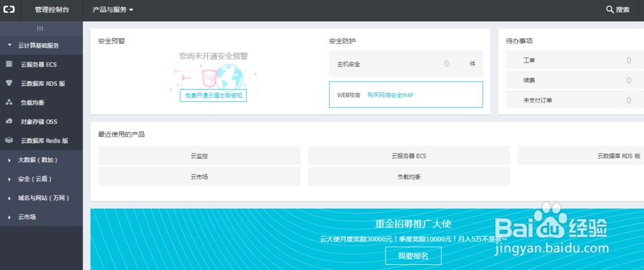Click the 免费开通云盾态势感知 button
Screen dimensions: 644x270
pyautogui.click(x=213, y=95)
